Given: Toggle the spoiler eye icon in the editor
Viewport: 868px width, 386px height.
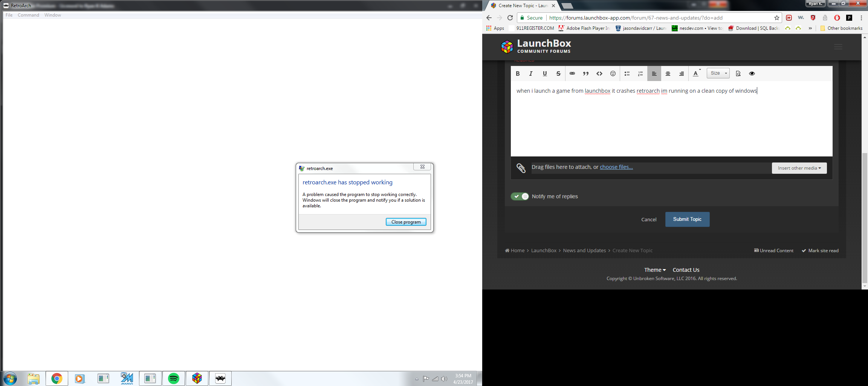Looking at the screenshot, I should pos(752,74).
